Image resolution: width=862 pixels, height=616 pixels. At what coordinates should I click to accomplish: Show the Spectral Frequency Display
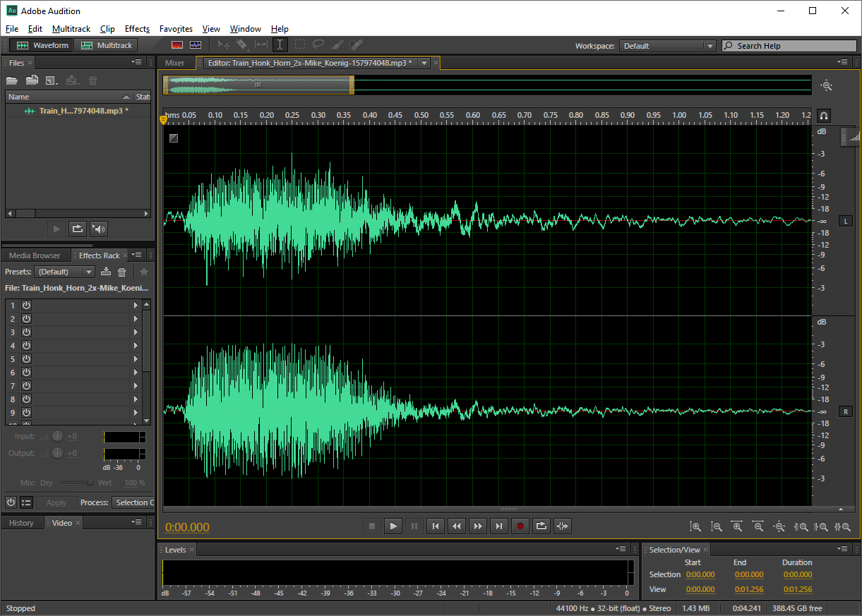coord(177,45)
